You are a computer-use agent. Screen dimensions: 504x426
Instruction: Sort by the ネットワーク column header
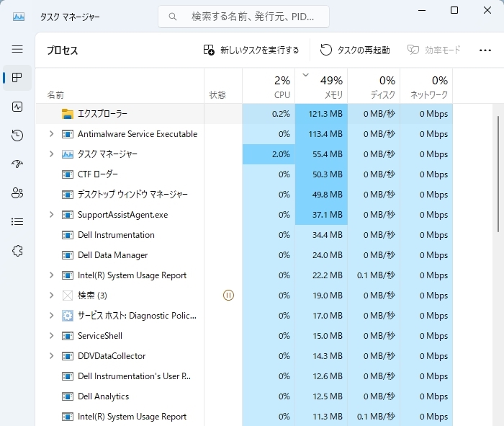(426, 86)
